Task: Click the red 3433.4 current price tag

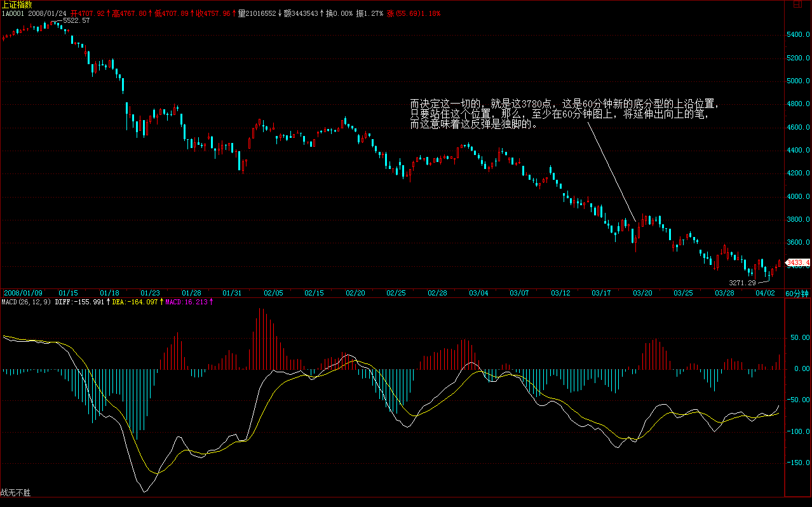Action: tap(798, 262)
